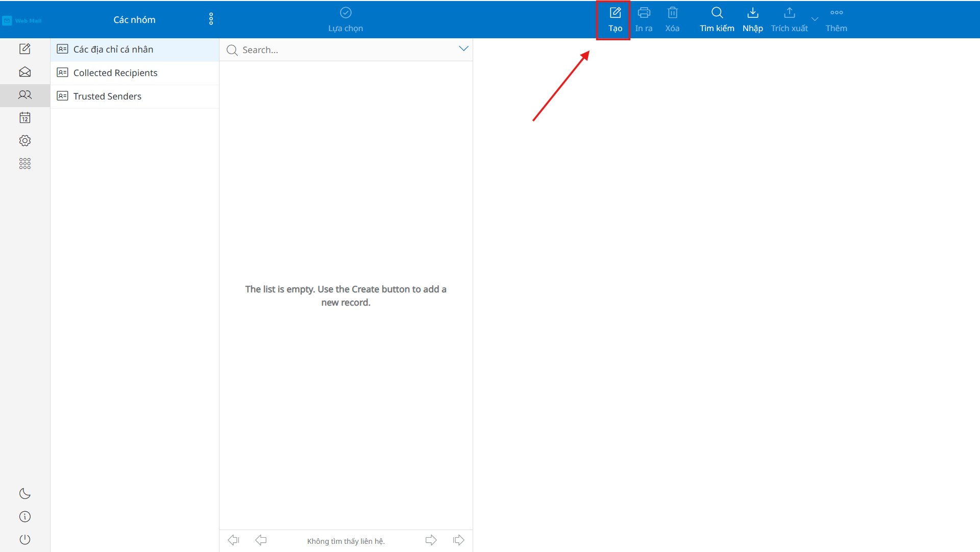Select Trusted Senders address book
This screenshot has width=980, height=552.
tap(135, 96)
